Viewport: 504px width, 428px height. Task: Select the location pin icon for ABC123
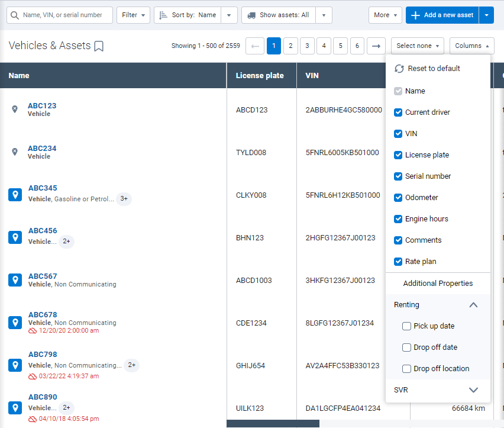tap(14, 109)
